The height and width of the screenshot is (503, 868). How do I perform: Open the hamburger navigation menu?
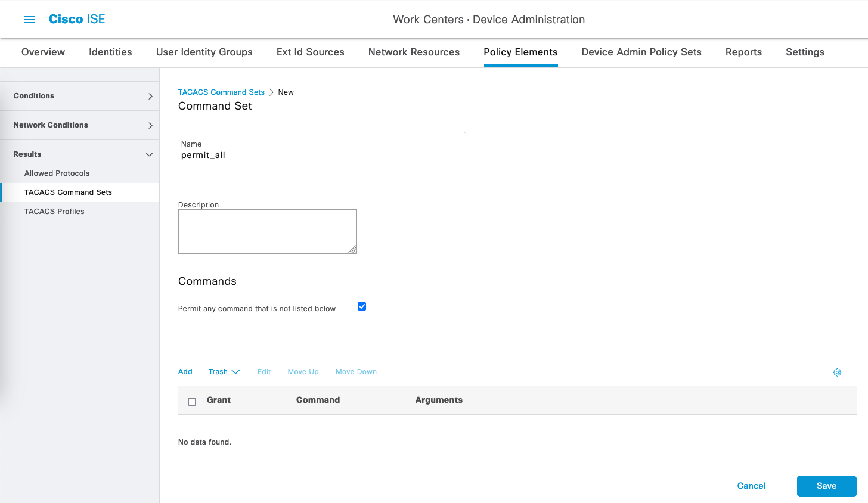tap(29, 20)
